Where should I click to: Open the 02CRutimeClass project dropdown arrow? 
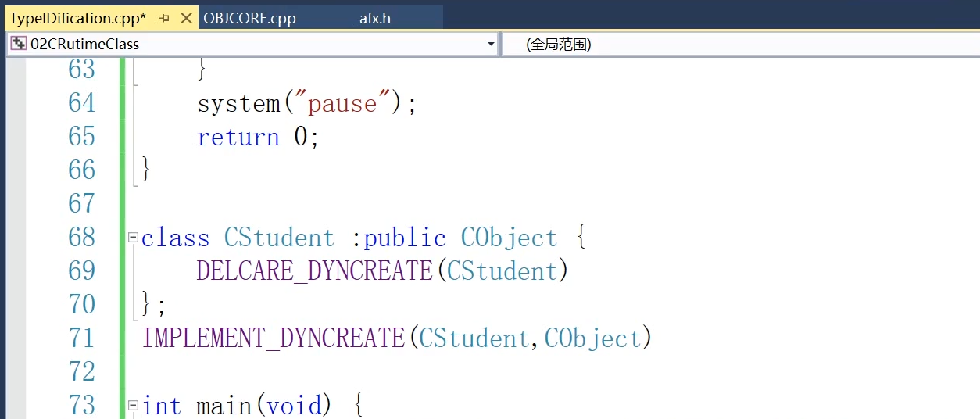491,45
